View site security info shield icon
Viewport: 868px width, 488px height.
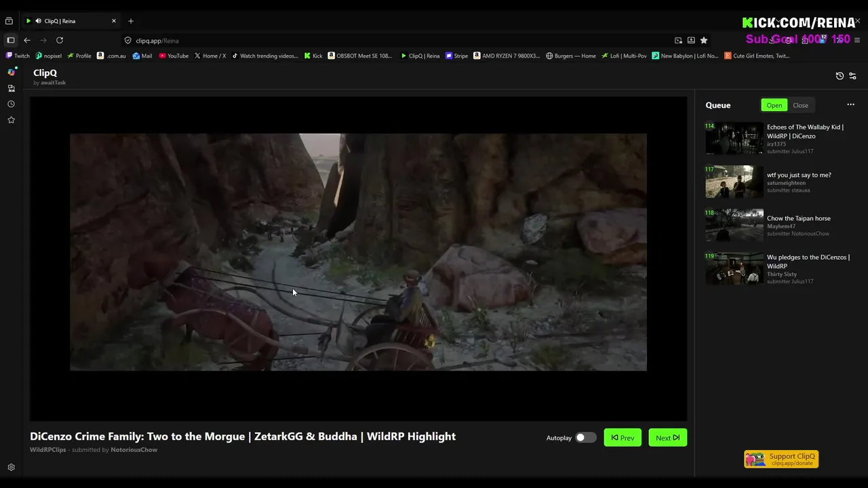pyautogui.click(x=127, y=41)
